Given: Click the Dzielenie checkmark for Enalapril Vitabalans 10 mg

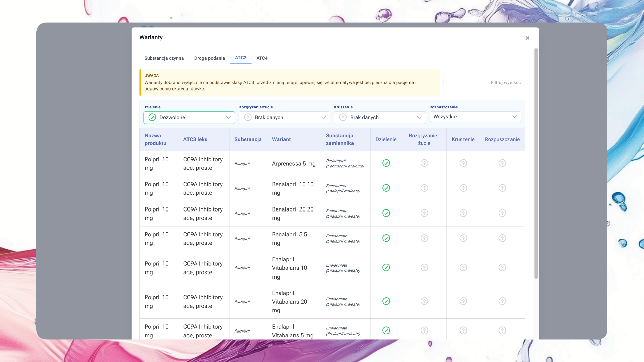Looking at the screenshot, I should click(386, 268).
